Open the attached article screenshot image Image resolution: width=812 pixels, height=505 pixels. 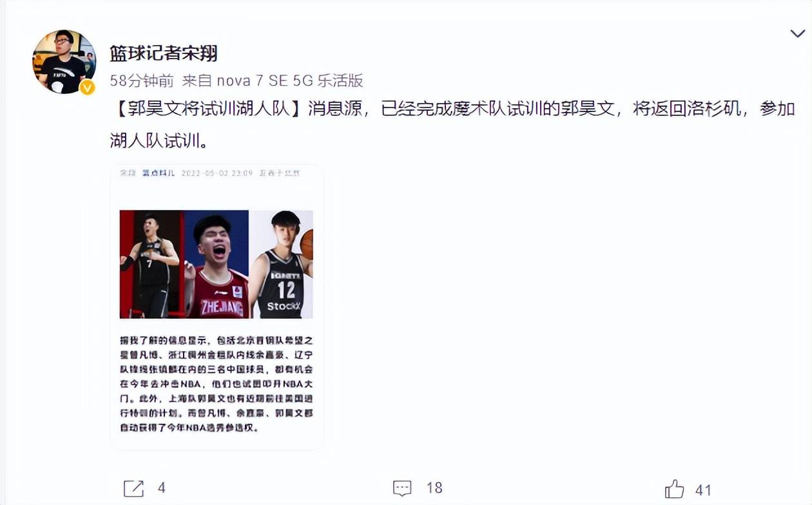[217, 307]
